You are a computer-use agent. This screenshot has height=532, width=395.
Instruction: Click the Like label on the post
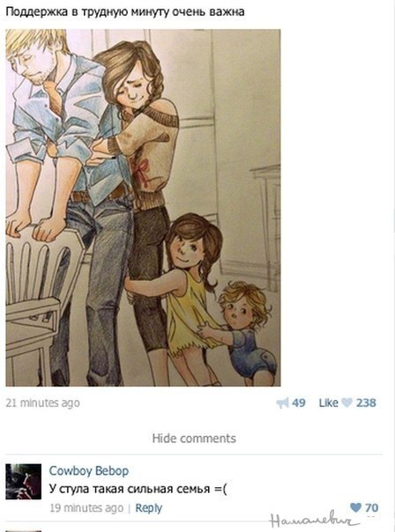328,403
